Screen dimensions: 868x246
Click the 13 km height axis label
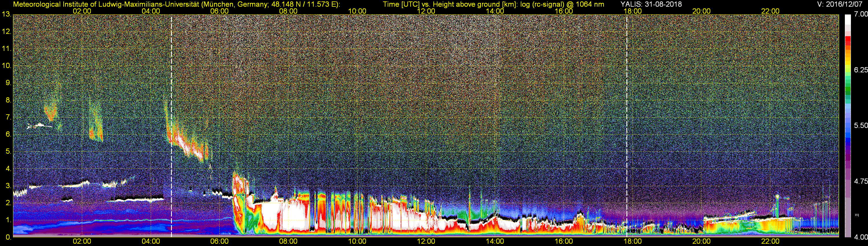click(x=6, y=14)
